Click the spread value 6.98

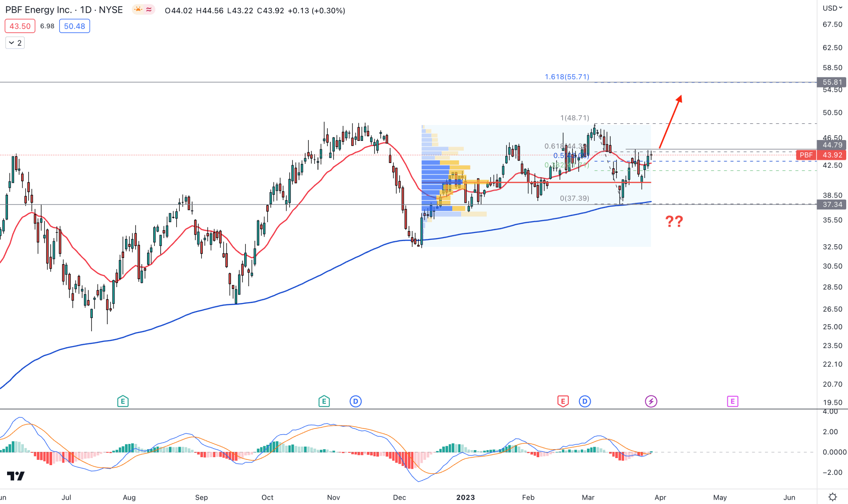[47, 26]
